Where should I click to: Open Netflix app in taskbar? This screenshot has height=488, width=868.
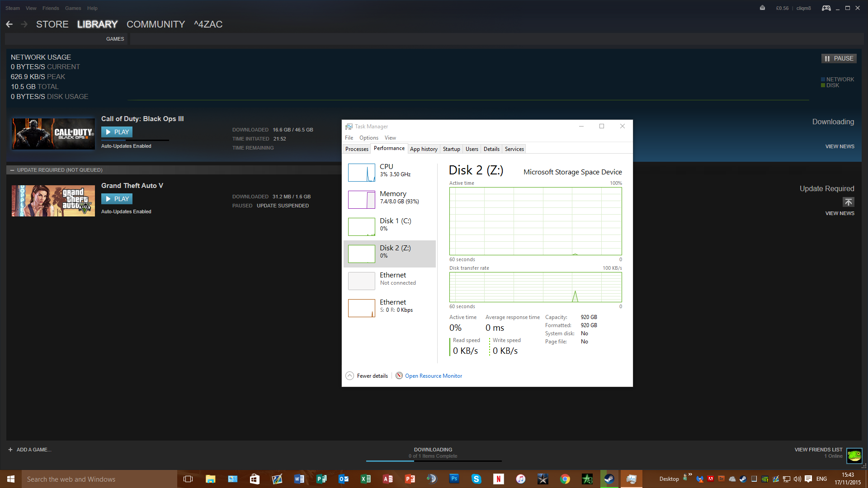point(498,479)
